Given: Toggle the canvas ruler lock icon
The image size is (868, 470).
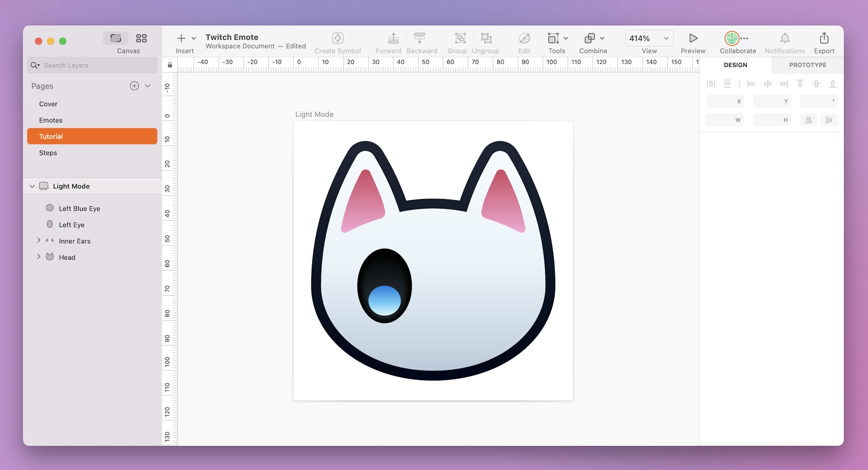Looking at the screenshot, I should point(170,65).
